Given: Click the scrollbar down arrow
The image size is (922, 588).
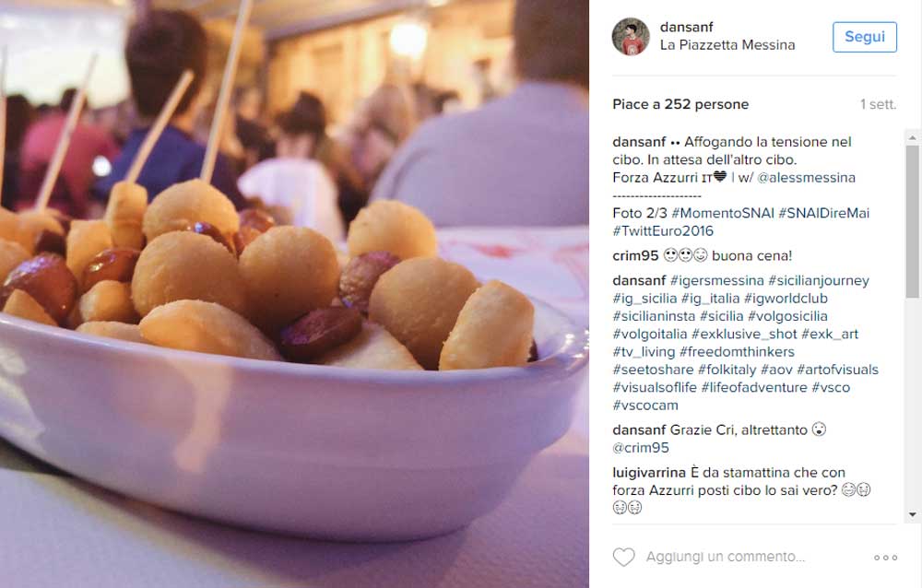Looking at the screenshot, I should tap(913, 514).
